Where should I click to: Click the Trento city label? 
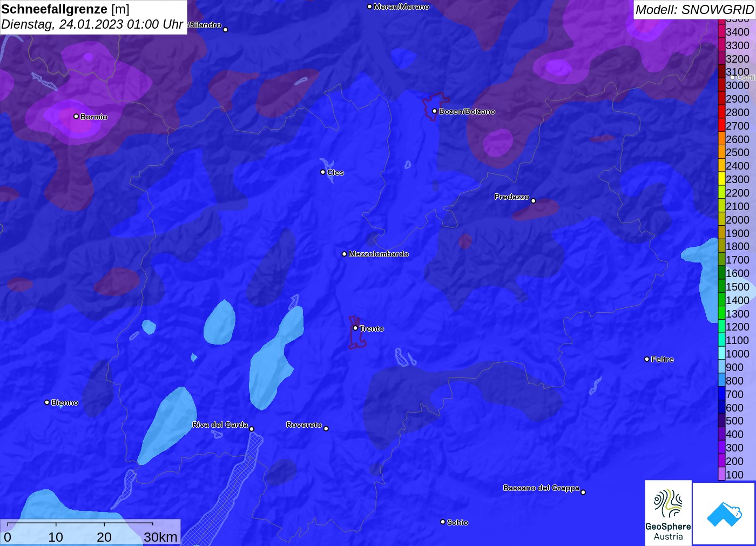coord(372,328)
